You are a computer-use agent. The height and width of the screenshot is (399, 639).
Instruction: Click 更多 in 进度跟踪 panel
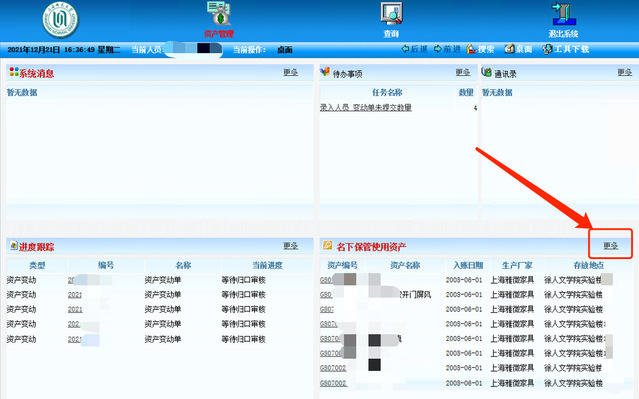[x=291, y=246]
